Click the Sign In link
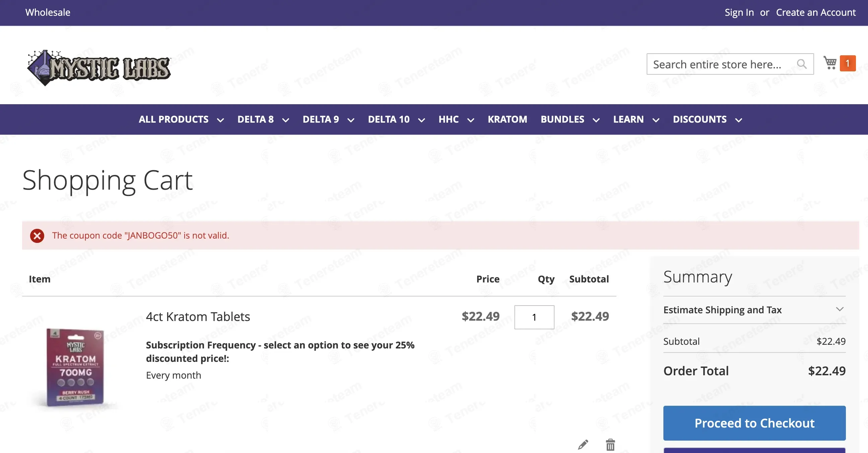This screenshot has height=453, width=868. pos(739,12)
